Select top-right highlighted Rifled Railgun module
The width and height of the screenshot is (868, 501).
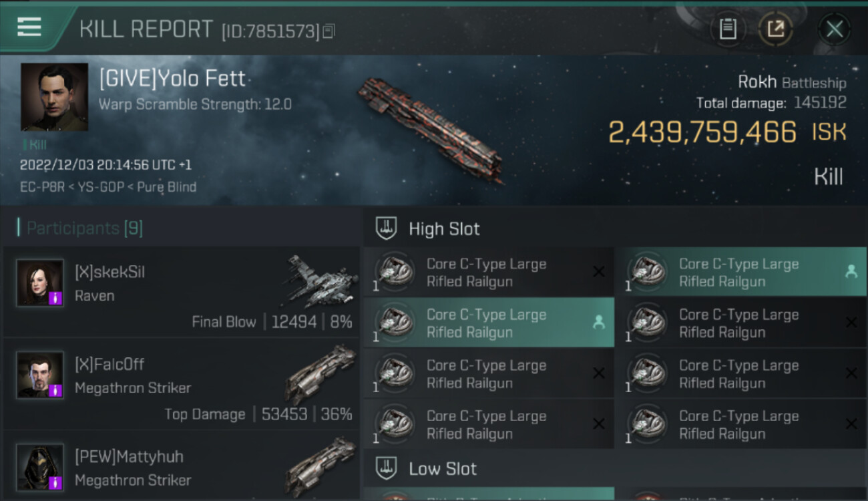coord(740,273)
